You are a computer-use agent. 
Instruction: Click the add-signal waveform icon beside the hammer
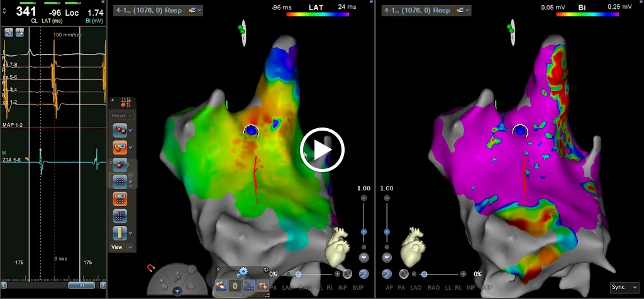pyautogui.click(x=19, y=33)
